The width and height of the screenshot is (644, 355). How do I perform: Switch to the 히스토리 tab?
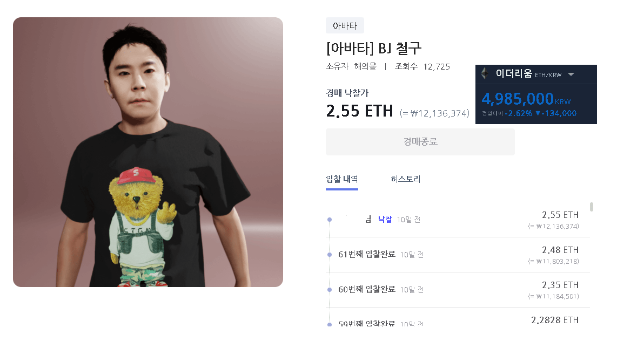(405, 179)
